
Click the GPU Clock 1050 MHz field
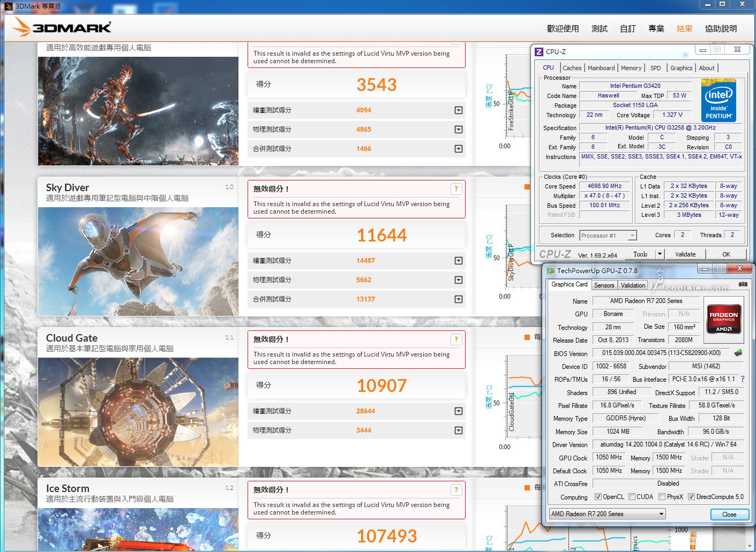click(x=609, y=457)
